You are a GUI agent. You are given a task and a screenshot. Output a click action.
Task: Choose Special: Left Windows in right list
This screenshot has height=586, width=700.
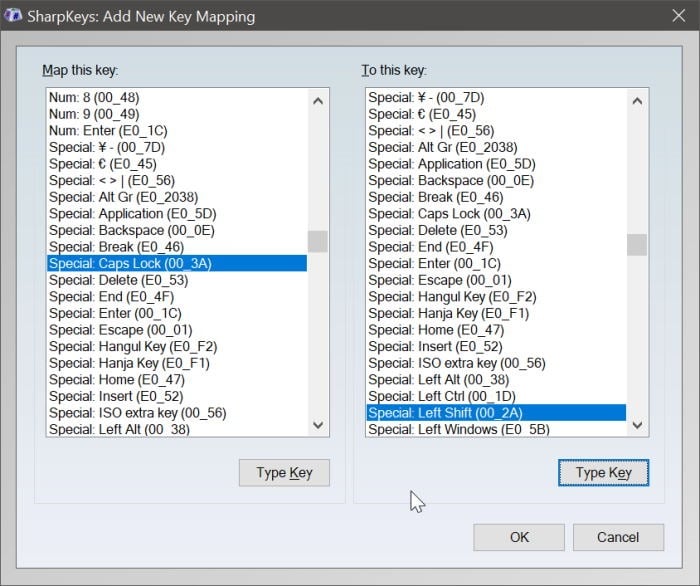460,429
